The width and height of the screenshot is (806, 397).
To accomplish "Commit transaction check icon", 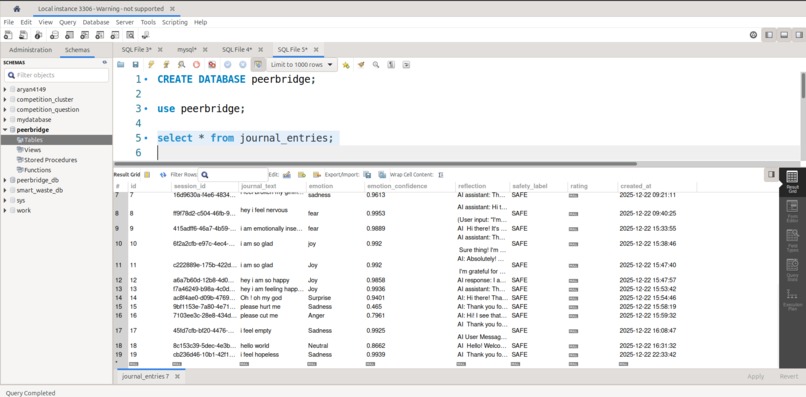I will tap(227, 65).
